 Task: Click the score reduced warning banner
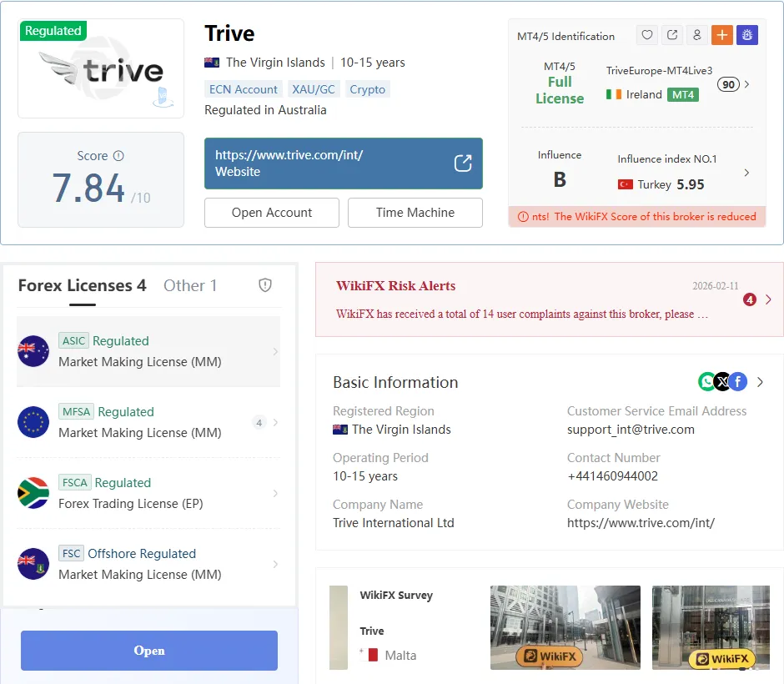[637, 217]
